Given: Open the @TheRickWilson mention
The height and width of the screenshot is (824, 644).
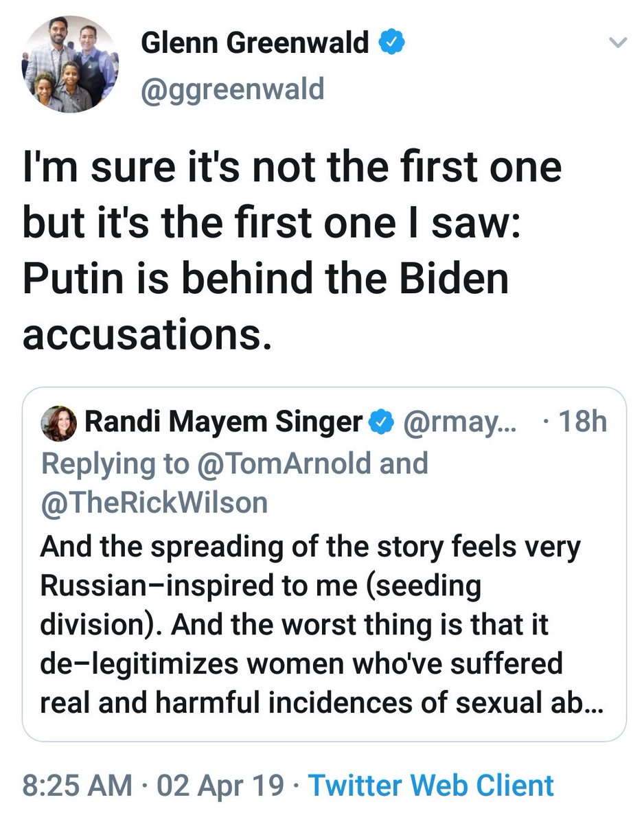Looking at the screenshot, I should click(x=154, y=503).
